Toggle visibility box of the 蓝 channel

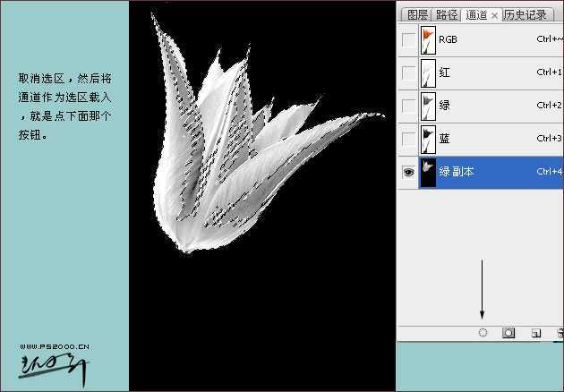pyautogui.click(x=408, y=139)
